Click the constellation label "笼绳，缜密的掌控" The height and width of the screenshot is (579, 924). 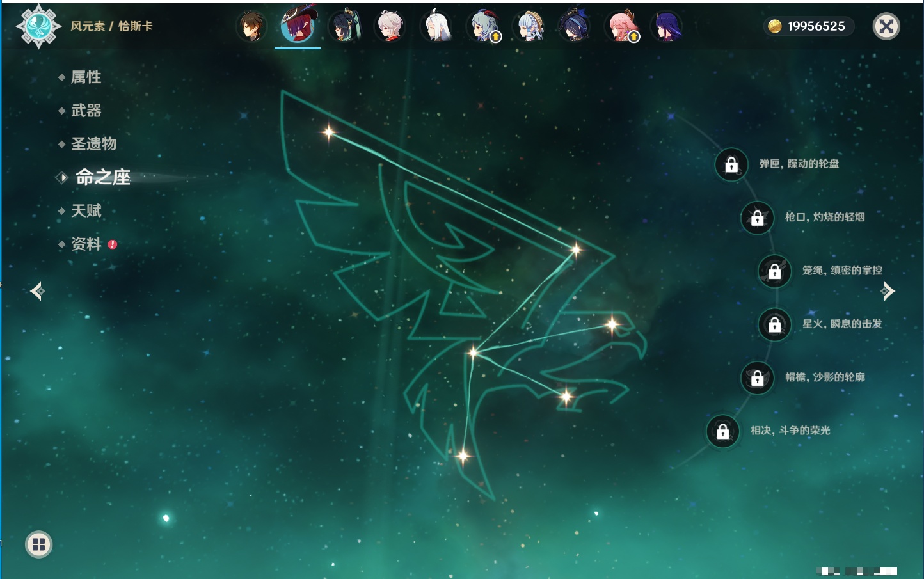point(842,271)
